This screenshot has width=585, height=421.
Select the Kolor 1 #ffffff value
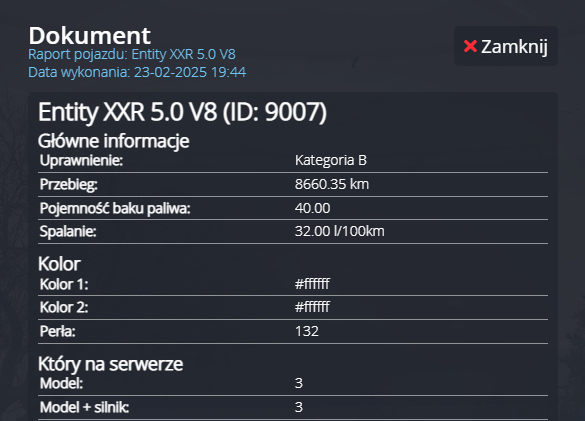tap(312, 284)
